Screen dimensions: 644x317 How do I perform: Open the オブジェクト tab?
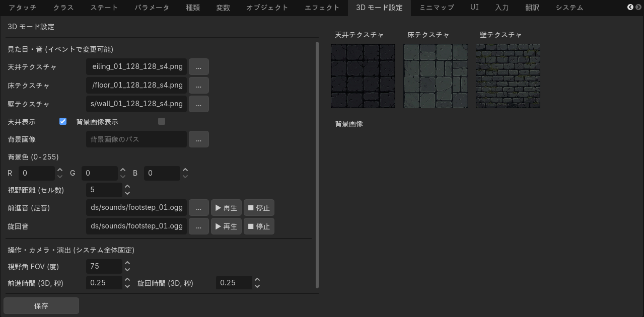pos(267,8)
